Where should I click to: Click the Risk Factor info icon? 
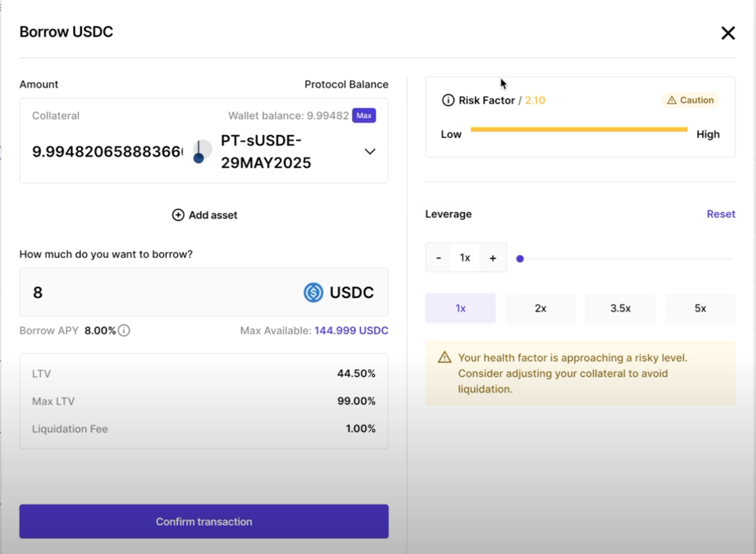448,100
